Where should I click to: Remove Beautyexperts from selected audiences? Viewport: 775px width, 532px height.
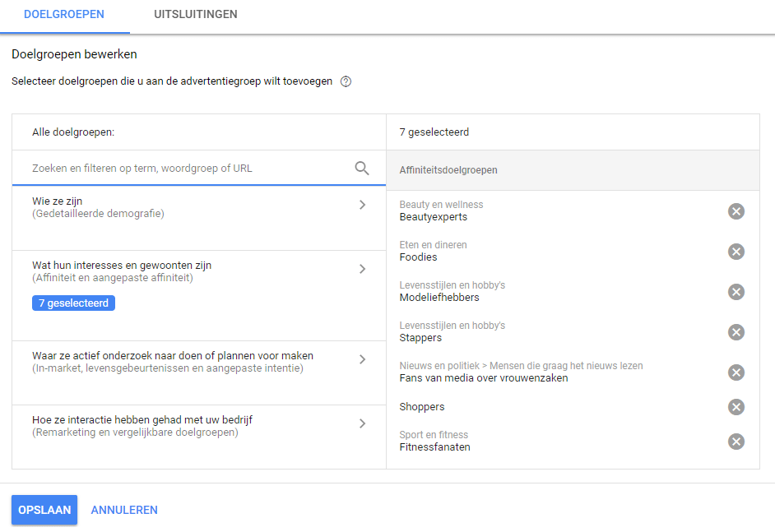click(736, 210)
